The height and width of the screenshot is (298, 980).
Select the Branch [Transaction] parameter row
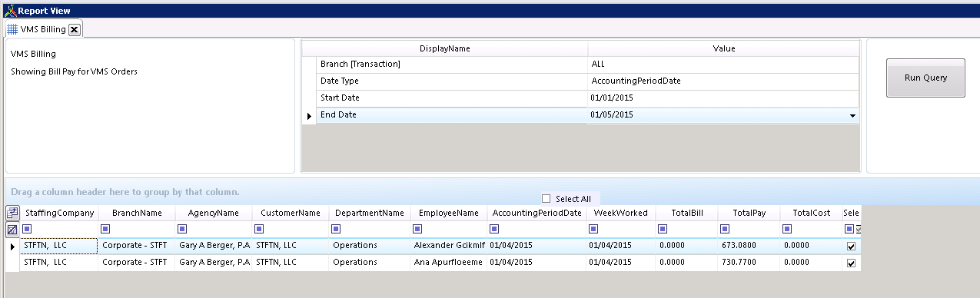pos(453,65)
